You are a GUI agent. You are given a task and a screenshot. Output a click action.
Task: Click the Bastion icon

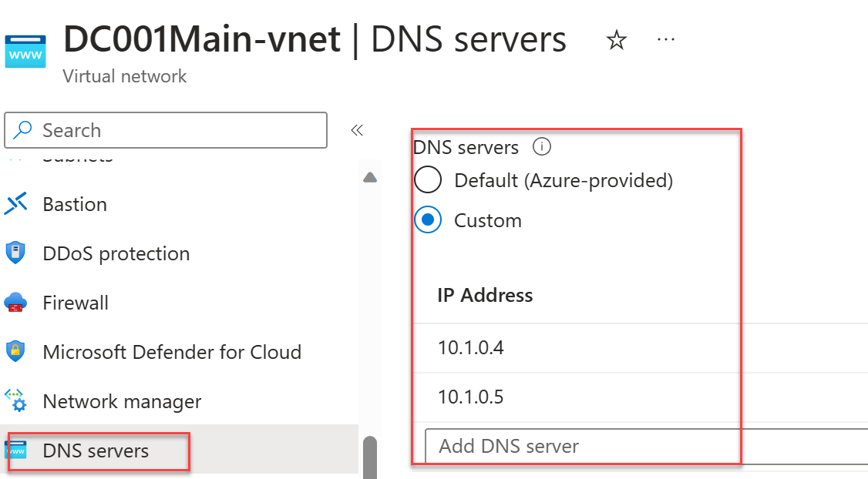15,204
